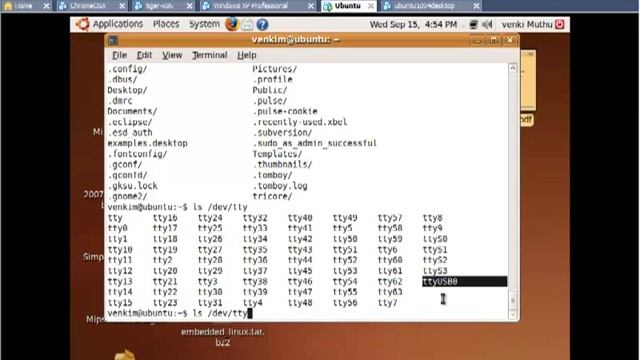Click the .sudo_as_admin_successful entry
The width and height of the screenshot is (640, 360).
tap(315, 143)
